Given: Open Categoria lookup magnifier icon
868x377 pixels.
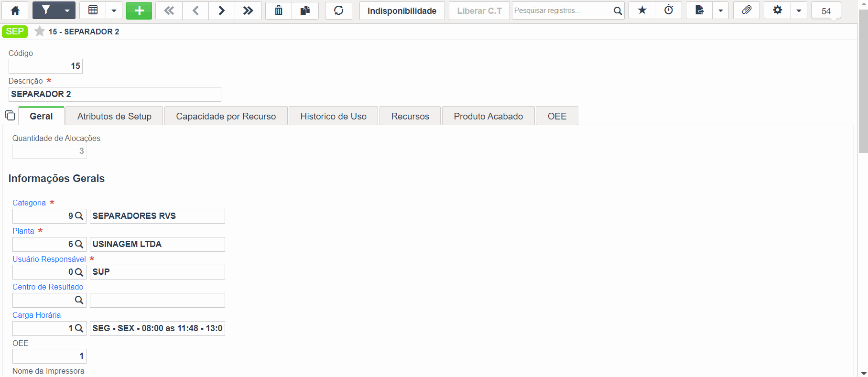Looking at the screenshot, I should [79, 216].
